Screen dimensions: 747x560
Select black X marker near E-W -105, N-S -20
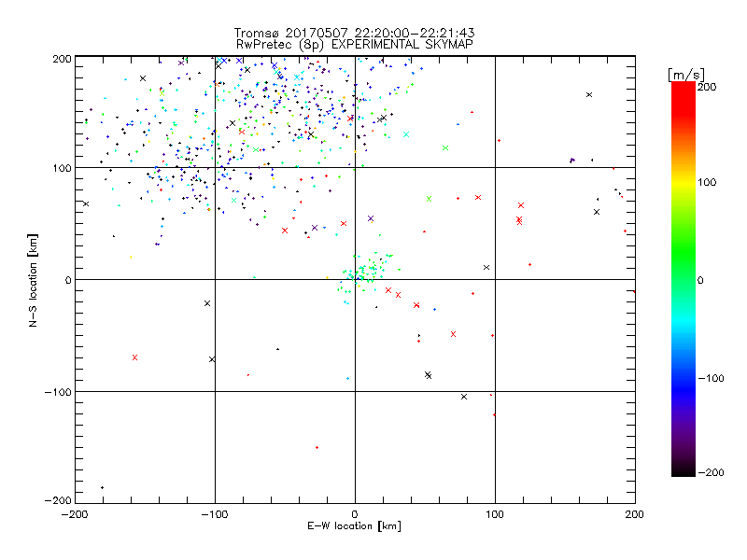click(207, 303)
